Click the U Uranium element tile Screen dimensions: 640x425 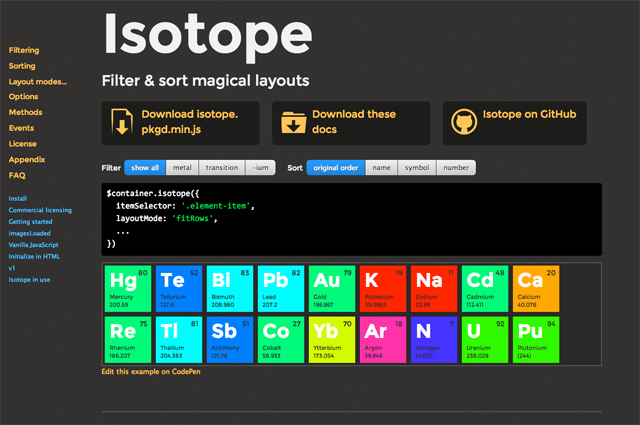pyautogui.click(x=485, y=340)
